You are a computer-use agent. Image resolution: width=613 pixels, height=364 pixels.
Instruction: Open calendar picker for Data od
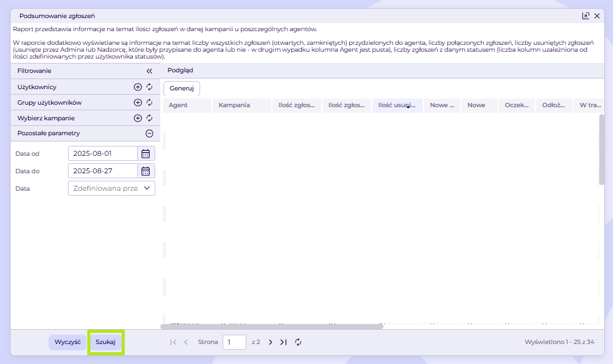click(146, 154)
